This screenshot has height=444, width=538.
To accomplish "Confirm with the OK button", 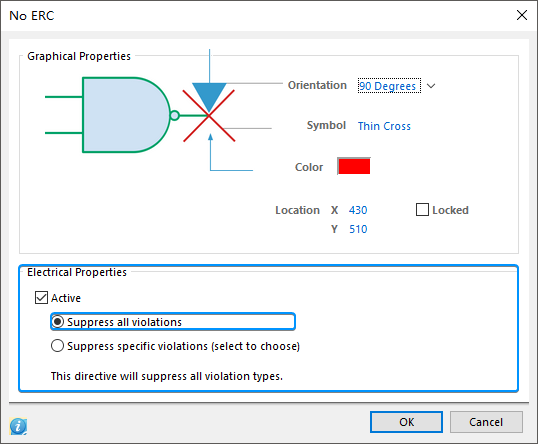I will [x=406, y=422].
